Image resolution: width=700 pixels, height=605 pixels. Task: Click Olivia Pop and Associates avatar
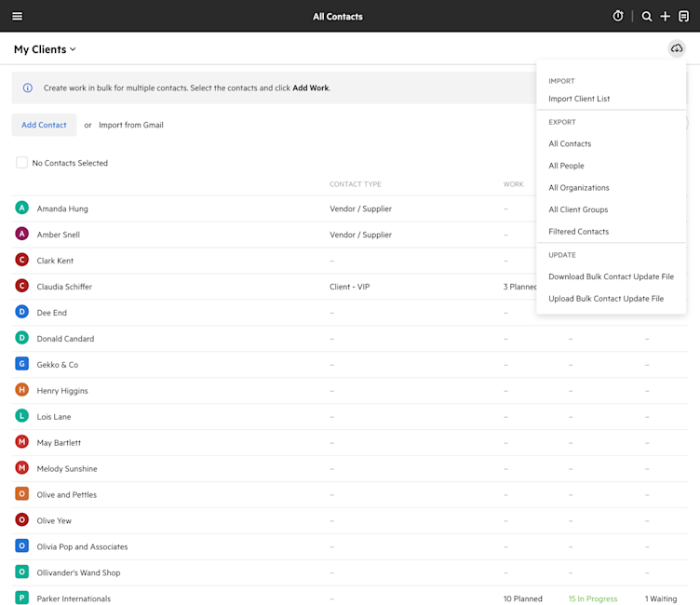coord(22,545)
